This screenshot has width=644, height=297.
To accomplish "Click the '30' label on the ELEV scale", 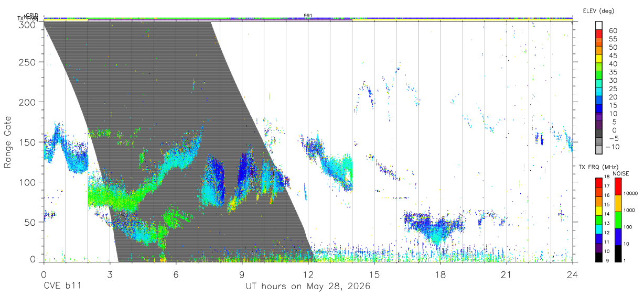I will pyautogui.click(x=613, y=80).
